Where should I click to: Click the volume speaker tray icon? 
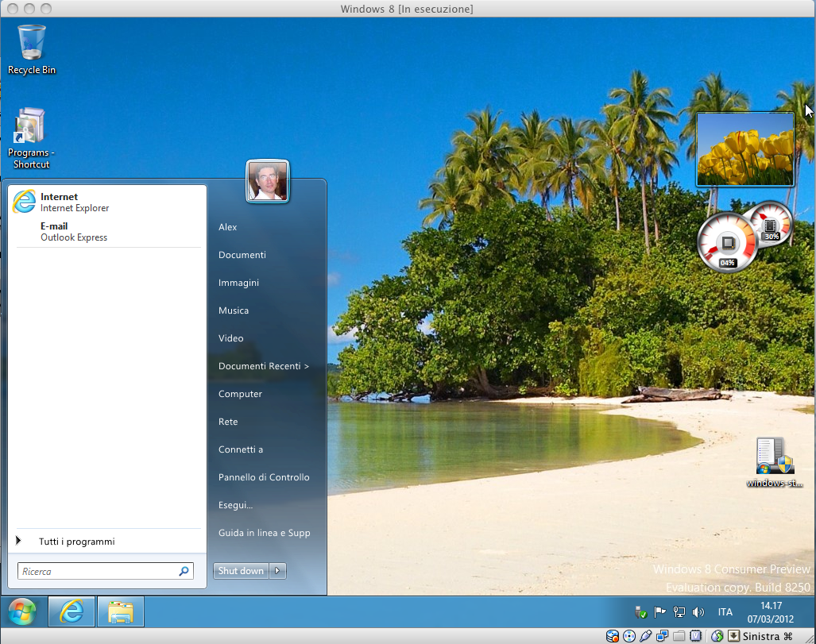point(698,612)
